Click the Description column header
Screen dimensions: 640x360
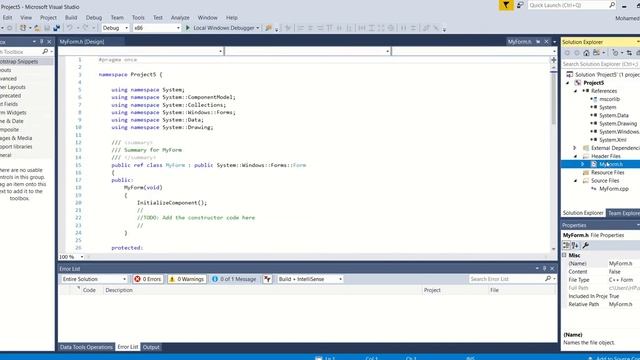pos(119,290)
